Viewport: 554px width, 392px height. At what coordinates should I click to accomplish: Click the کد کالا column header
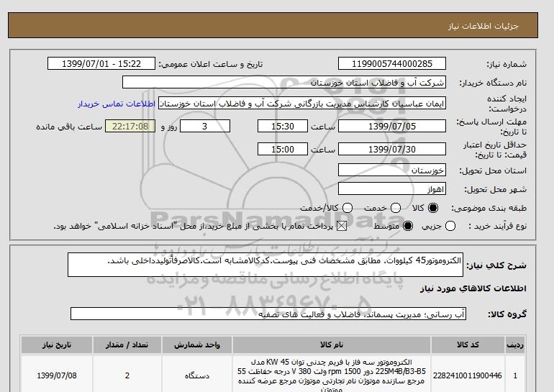[x=468, y=345]
